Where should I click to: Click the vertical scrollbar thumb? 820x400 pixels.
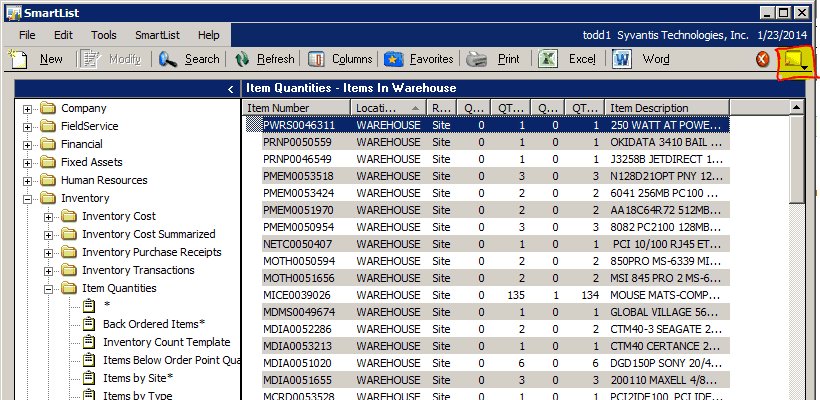point(796,159)
